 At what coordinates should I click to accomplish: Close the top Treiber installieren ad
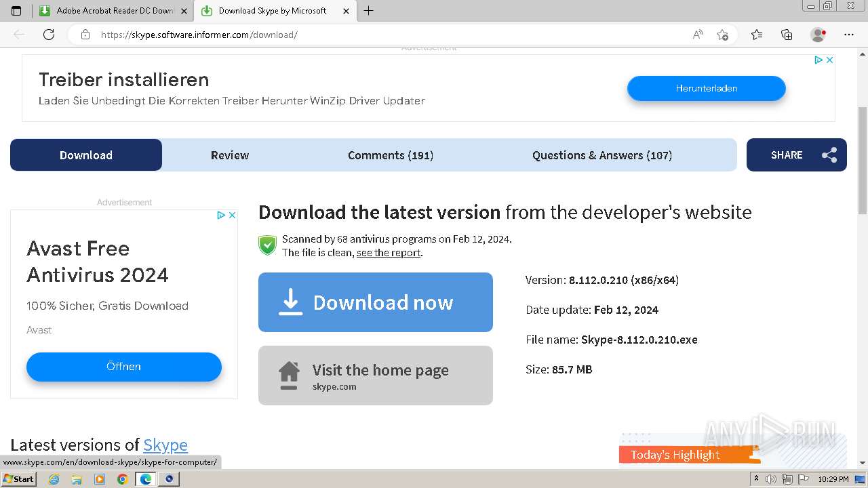click(x=829, y=60)
